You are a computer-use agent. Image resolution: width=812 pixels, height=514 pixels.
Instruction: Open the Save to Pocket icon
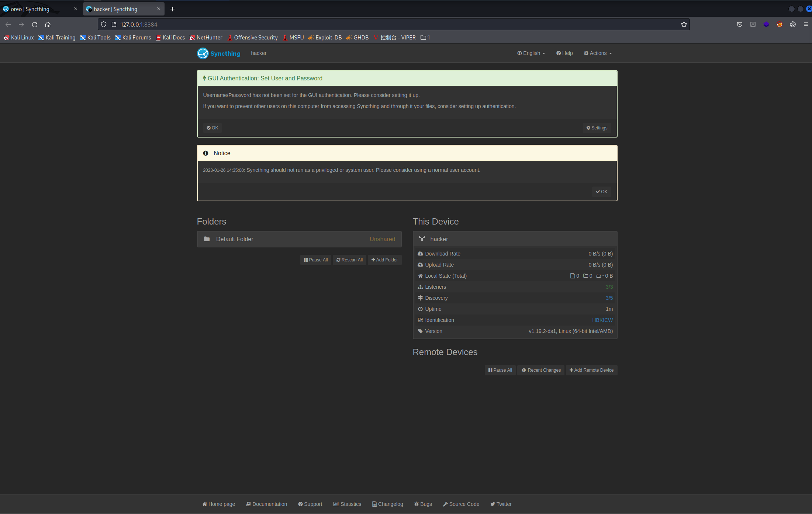(x=740, y=24)
